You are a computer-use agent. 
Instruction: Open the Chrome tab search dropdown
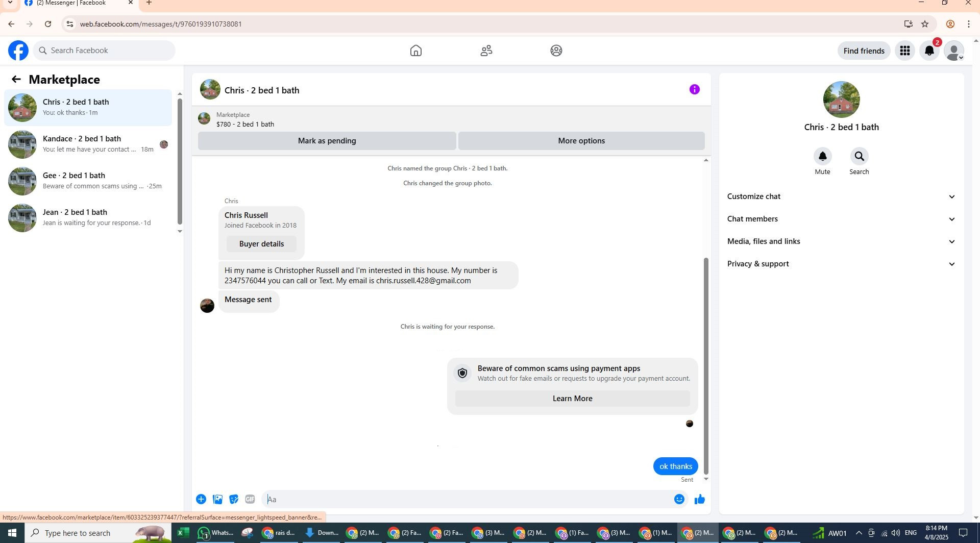pyautogui.click(x=10, y=3)
